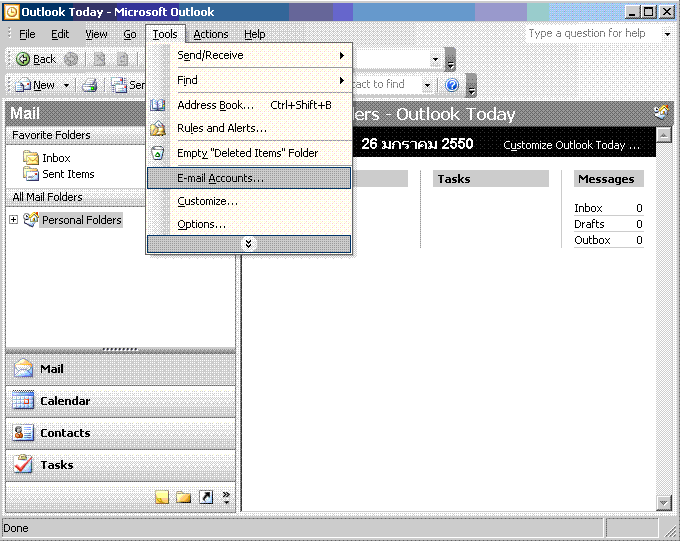Image resolution: width=680 pixels, height=541 pixels.
Task: Open the Find submenu
Action: tap(249, 80)
